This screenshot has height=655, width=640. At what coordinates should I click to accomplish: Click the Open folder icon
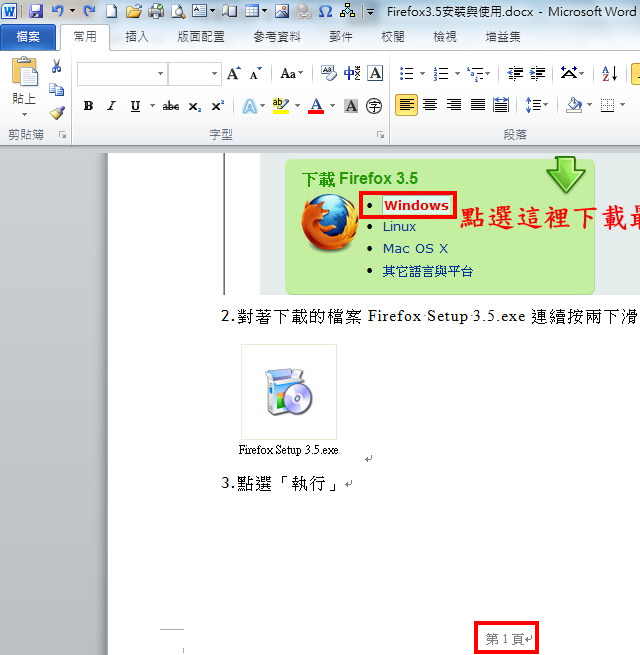click(134, 11)
